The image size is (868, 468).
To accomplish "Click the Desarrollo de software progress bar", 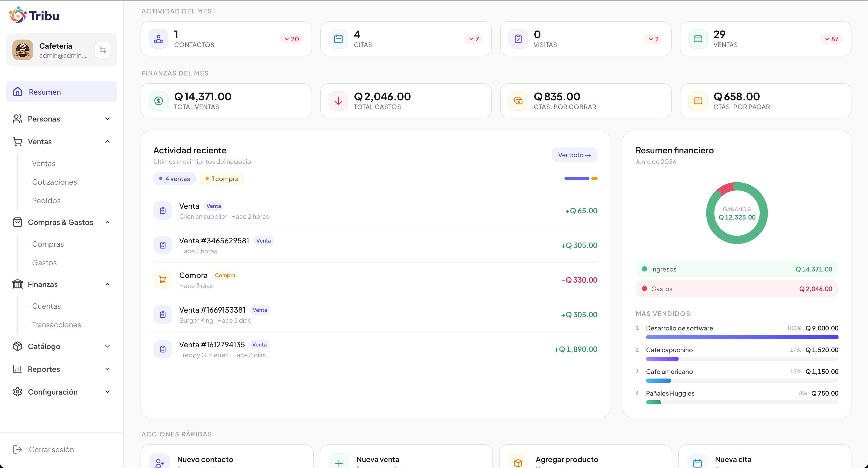I will tap(742, 337).
